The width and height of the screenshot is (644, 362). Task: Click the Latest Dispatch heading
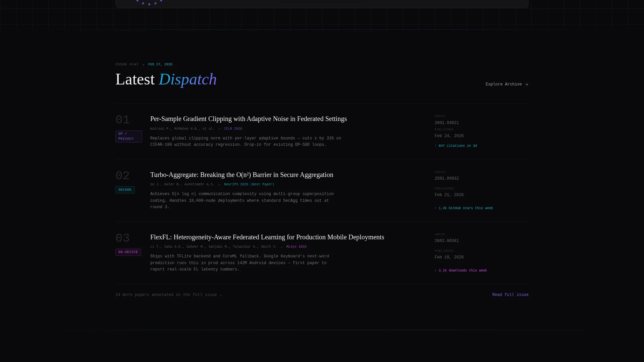pyautogui.click(x=166, y=79)
